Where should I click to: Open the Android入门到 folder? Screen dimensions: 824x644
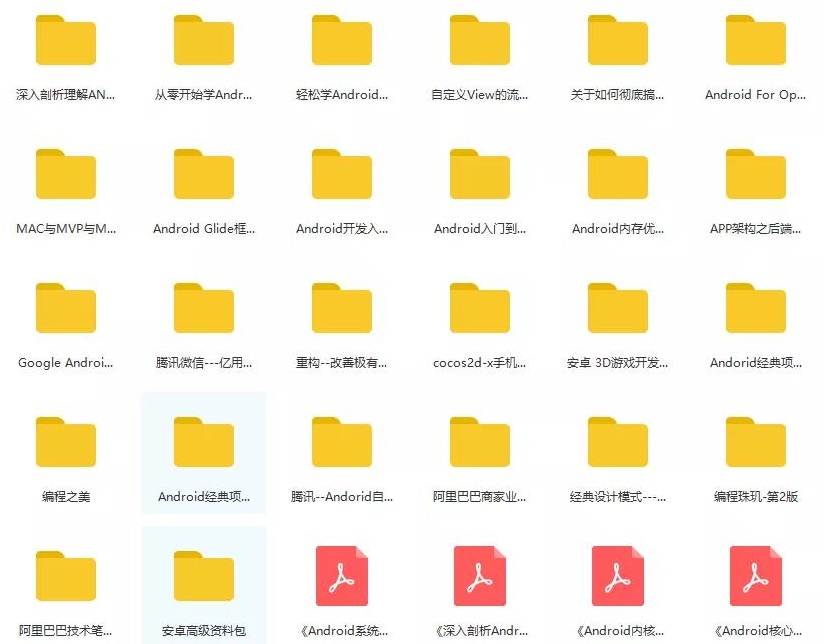[x=479, y=173]
